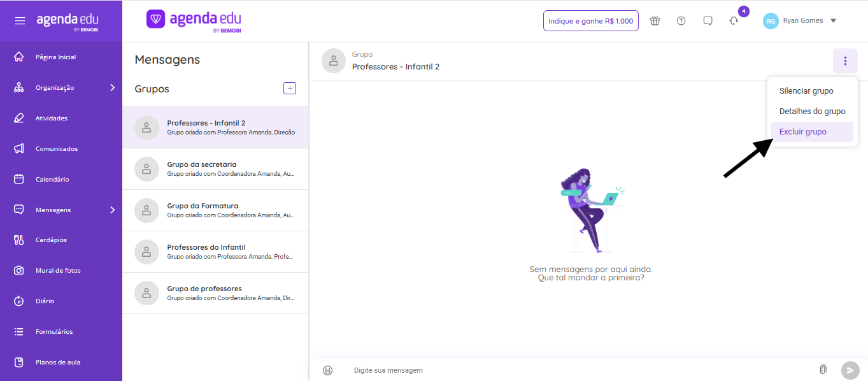Click the Ryan Gomes user name
The width and height of the screenshot is (868, 381).
click(803, 21)
